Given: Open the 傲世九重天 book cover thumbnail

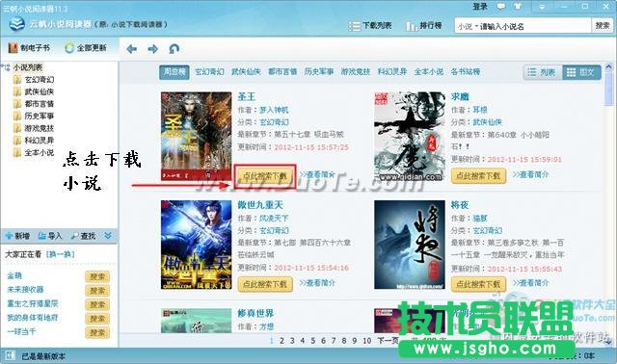Looking at the screenshot, I should pyautogui.click(x=196, y=245).
